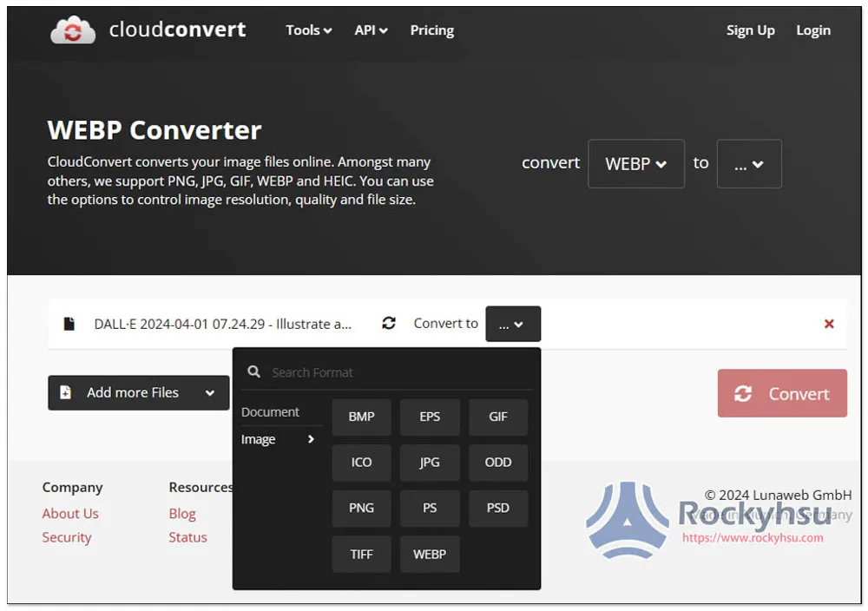Viewport: 868px width, 611px height.
Task: Remove the file with red X icon
Action: (x=829, y=324)
